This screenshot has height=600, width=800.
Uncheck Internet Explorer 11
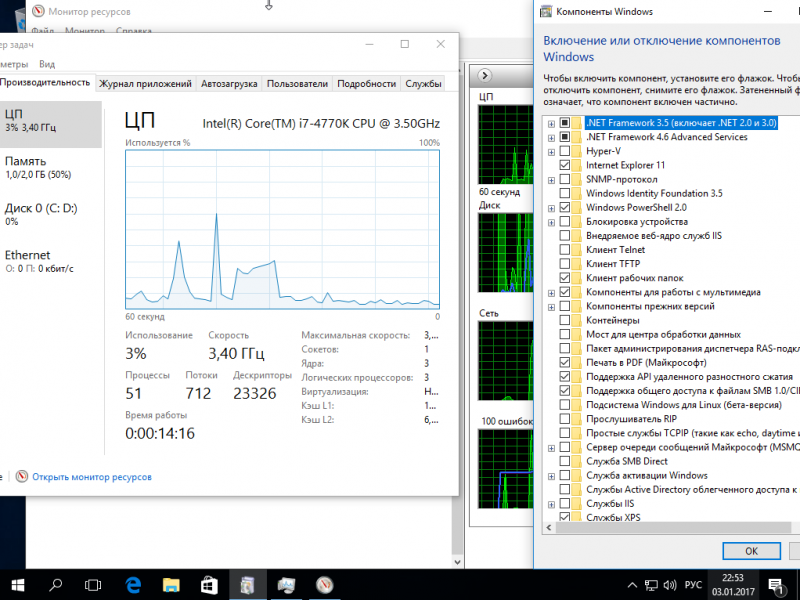click(565, 165)
